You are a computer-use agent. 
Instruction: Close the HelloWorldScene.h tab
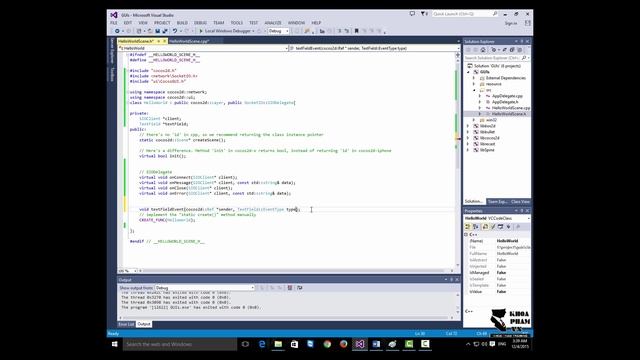coord(164,41)
